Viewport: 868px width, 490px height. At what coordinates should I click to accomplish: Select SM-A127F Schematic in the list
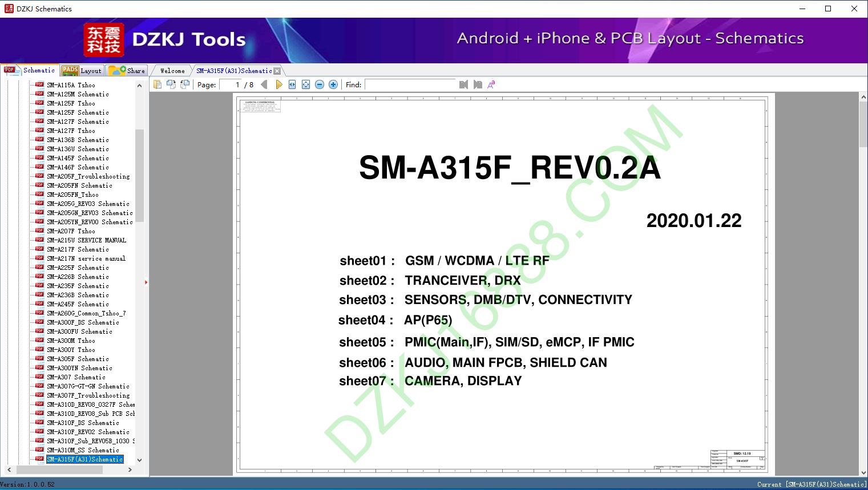pos(78,122)
